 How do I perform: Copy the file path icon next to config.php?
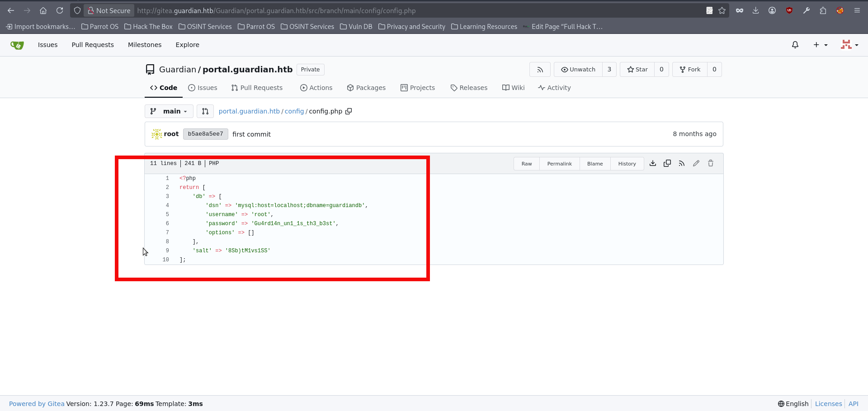349,111
